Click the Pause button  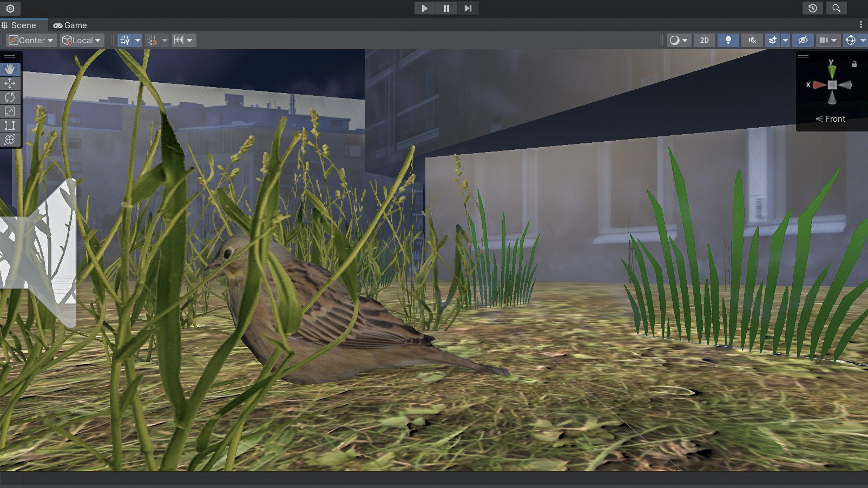tap(446, 8)
